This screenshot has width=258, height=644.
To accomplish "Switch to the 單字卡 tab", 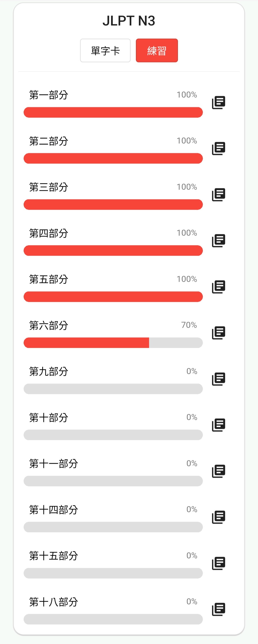I will (105, 51).
